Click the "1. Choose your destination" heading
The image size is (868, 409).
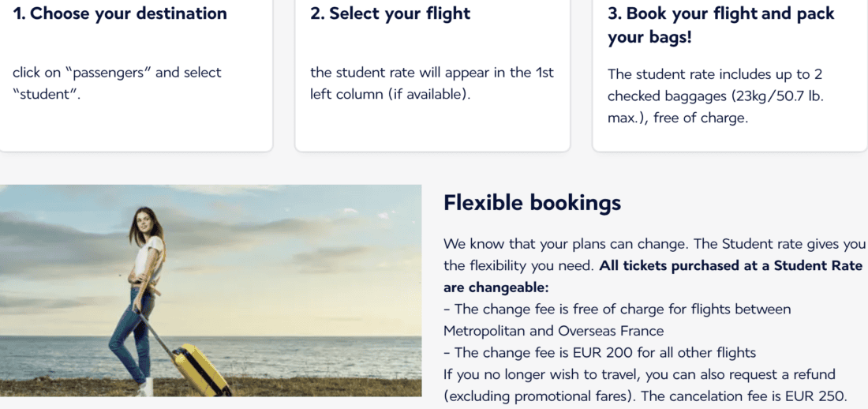pyautogui.click(x=120, y=13)
